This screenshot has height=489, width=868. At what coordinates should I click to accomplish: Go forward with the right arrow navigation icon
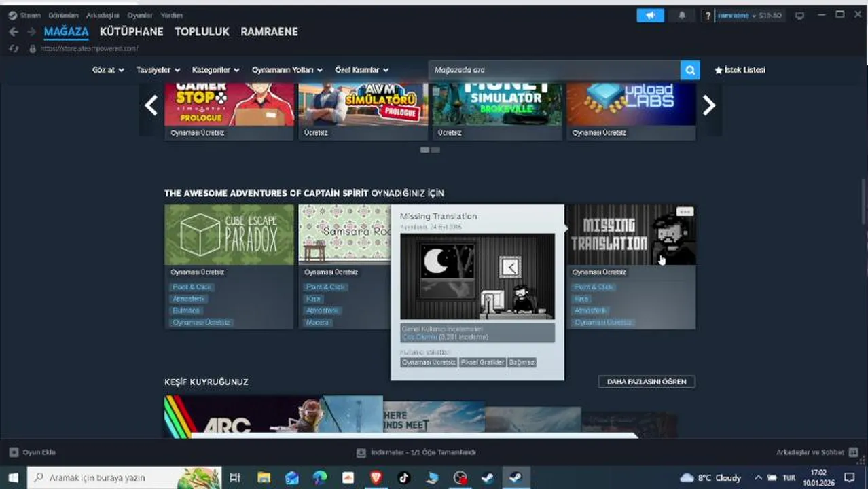[31, 32]
